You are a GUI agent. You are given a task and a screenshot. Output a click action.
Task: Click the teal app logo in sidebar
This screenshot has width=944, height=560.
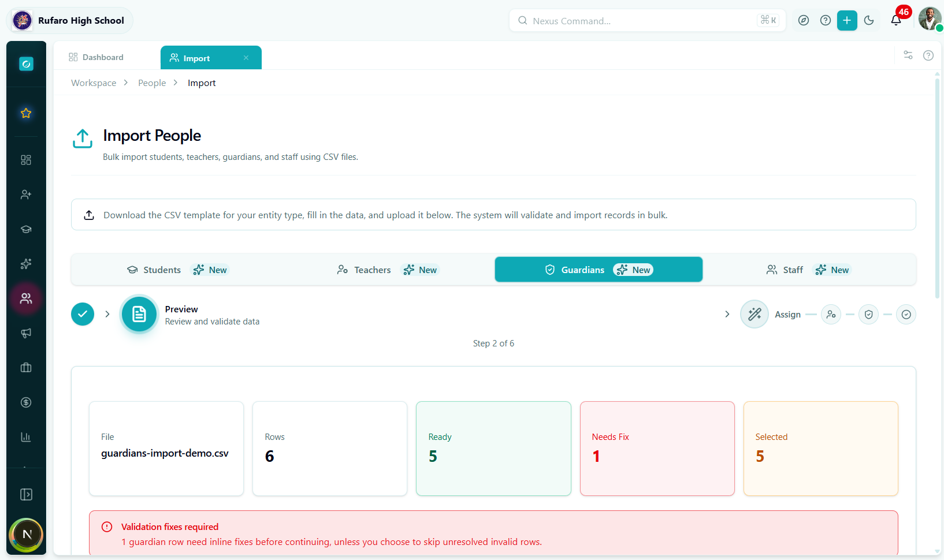26,64
